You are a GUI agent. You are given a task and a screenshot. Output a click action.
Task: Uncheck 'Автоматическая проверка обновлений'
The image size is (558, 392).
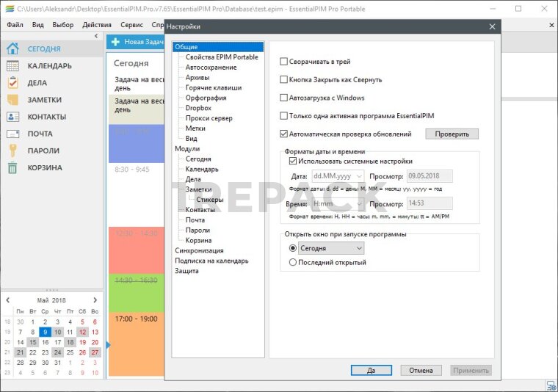click(284, 134)
